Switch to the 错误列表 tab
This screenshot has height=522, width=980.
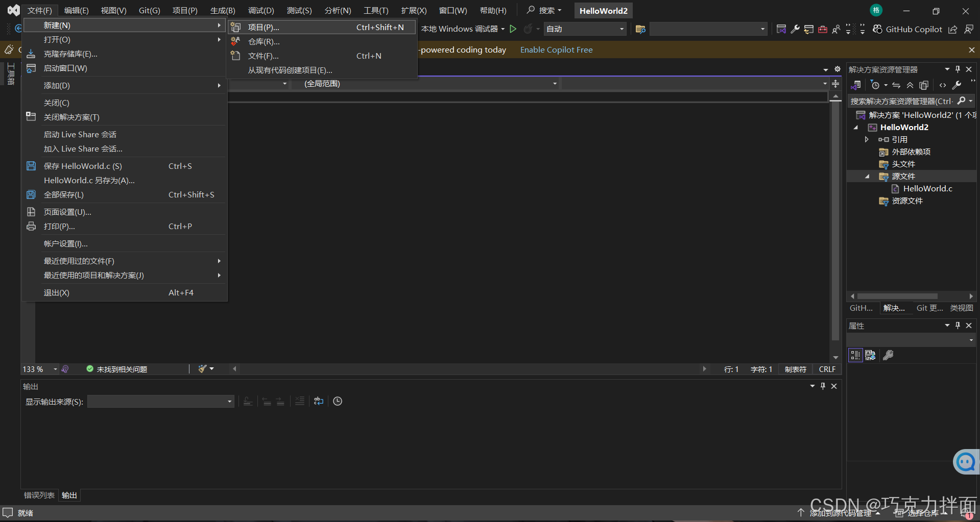coord(38,495)
